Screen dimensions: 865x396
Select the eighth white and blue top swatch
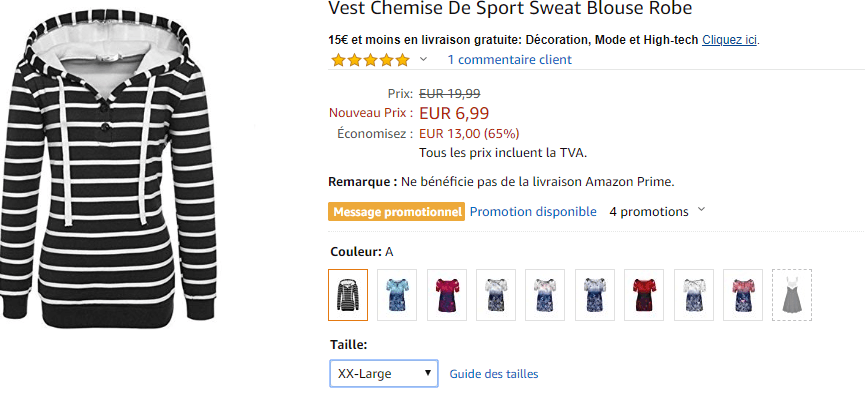click(x=693, y=295)
